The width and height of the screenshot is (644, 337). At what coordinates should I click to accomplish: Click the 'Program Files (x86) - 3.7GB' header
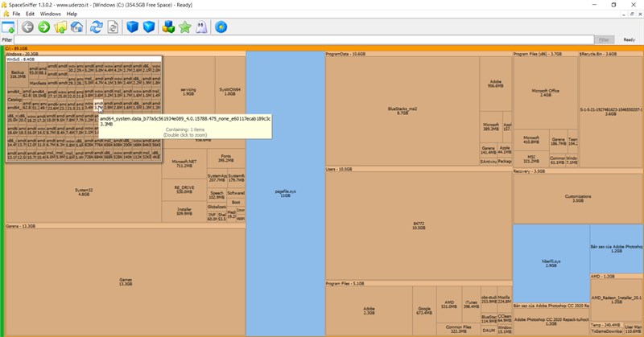point(546,54)
